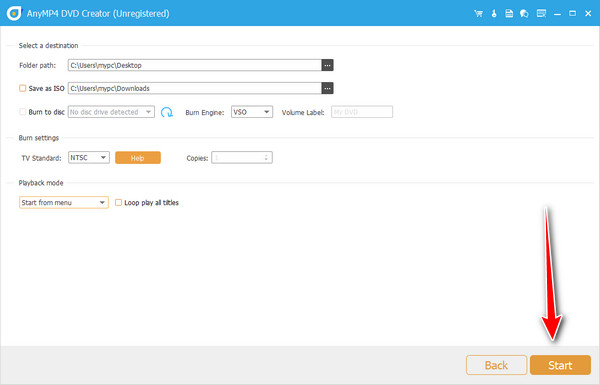Browse for the ISO save location
The width and height of the screenshot is (600, 385).
327,88
